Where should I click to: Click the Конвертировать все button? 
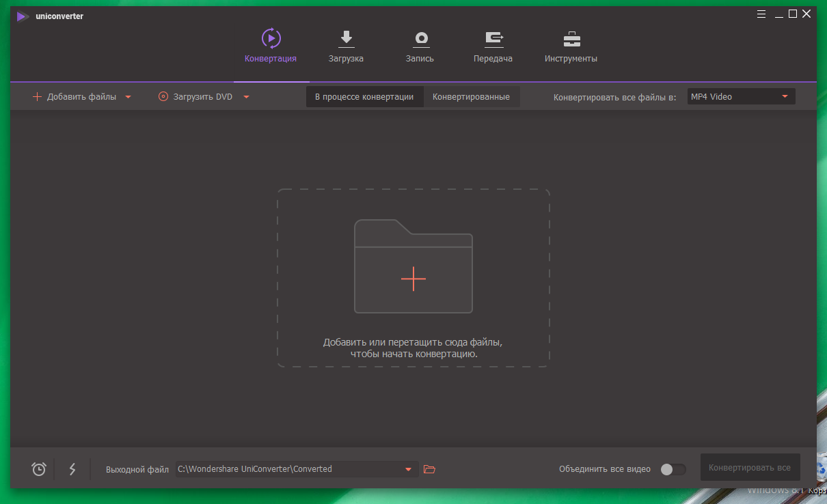click(750, 467)
